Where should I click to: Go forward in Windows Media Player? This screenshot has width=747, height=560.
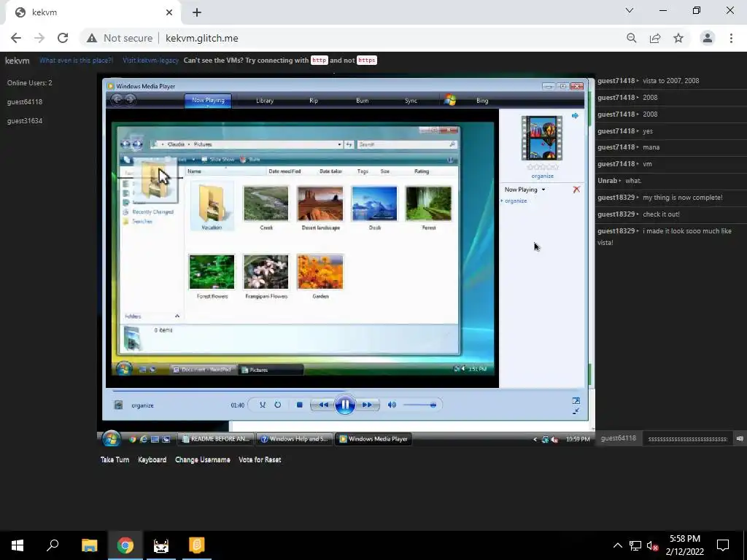click(130, 99)
